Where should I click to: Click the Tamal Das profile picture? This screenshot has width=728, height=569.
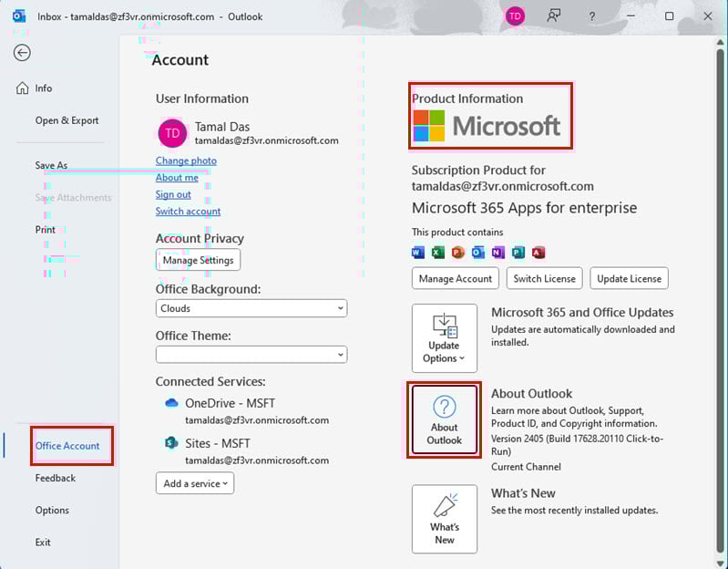(x=172, y=133)
